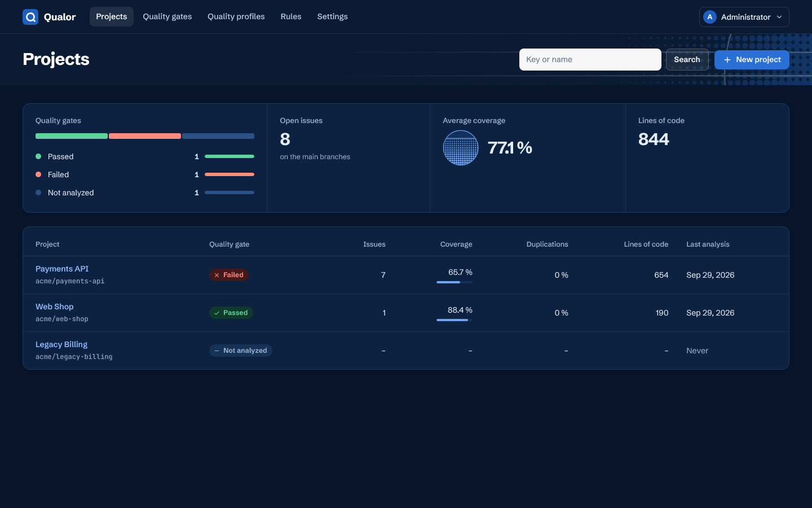Open the Payments API project link
This screenshot has height=508, width=812.
tap(62, 269)
